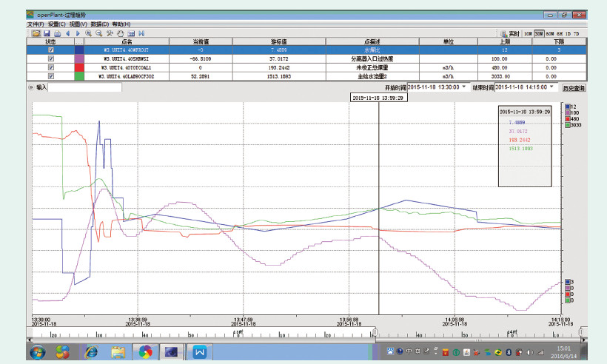This screenshot has width=607, height=364.
Task: Uncheck the W3.UNIT4.40WFROUT row checkbox
Action: click(50, 50)
